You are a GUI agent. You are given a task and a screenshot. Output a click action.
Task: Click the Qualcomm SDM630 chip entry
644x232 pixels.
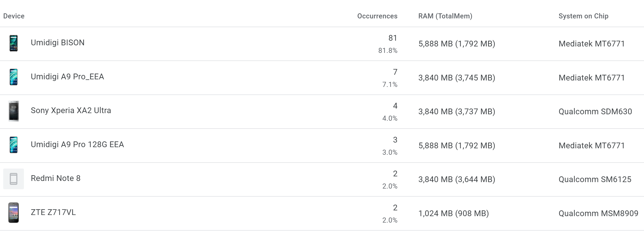tap(595, 111)
